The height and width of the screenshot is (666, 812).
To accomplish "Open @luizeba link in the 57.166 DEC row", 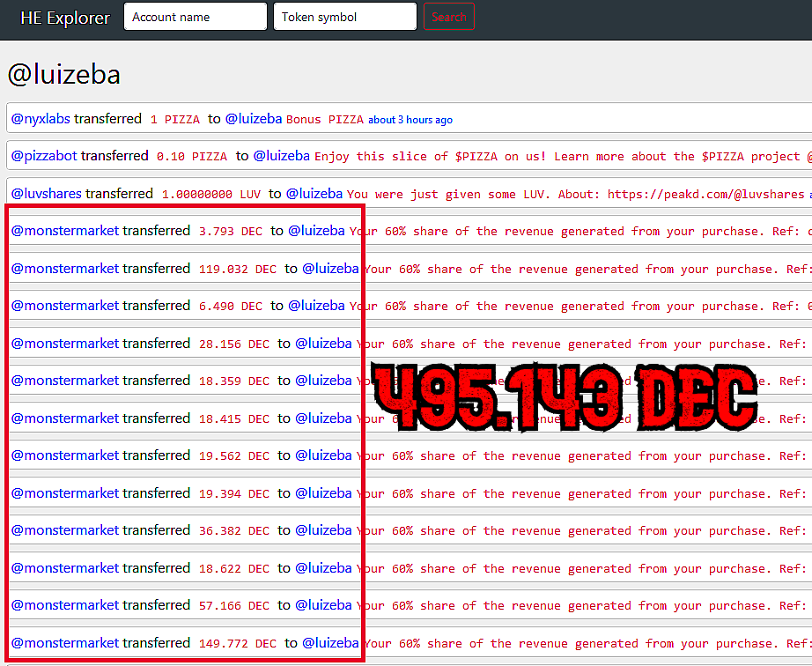I will pyautogui.click(x=323, y=605).
